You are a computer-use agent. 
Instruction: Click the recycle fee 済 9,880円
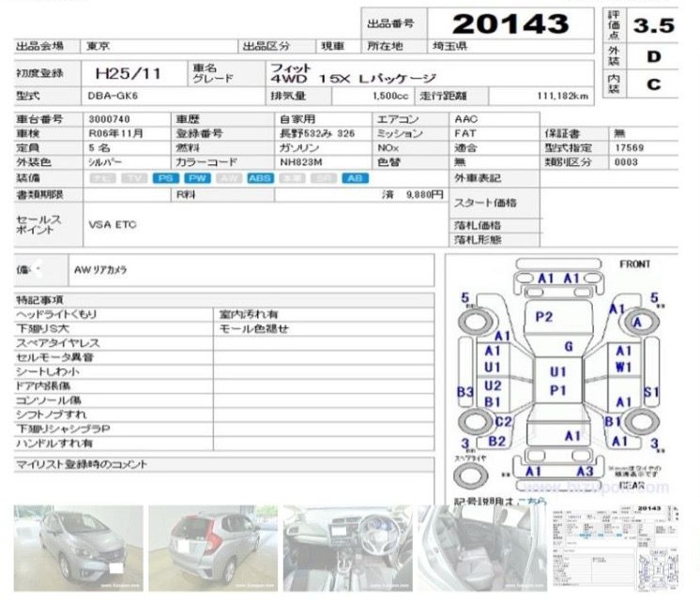[x=413, y=194]
